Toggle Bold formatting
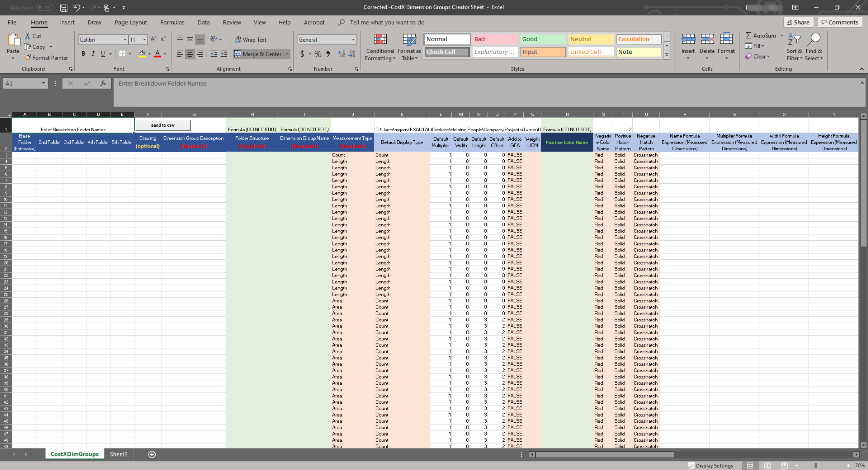868x470 pixels. 83,54
